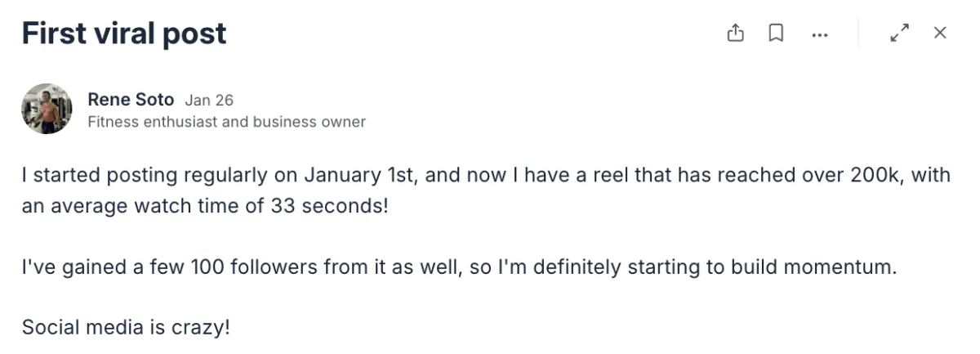Viewport: 980px width, 354px height.
Task: Click the Jan 26 post date
Action: pos(209,101)
